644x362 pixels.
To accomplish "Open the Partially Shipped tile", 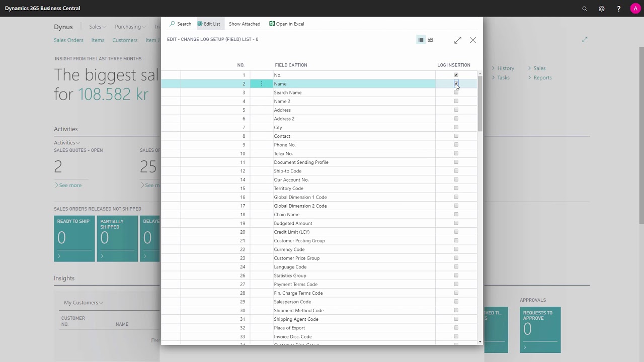I will click(x=117, y=239).
